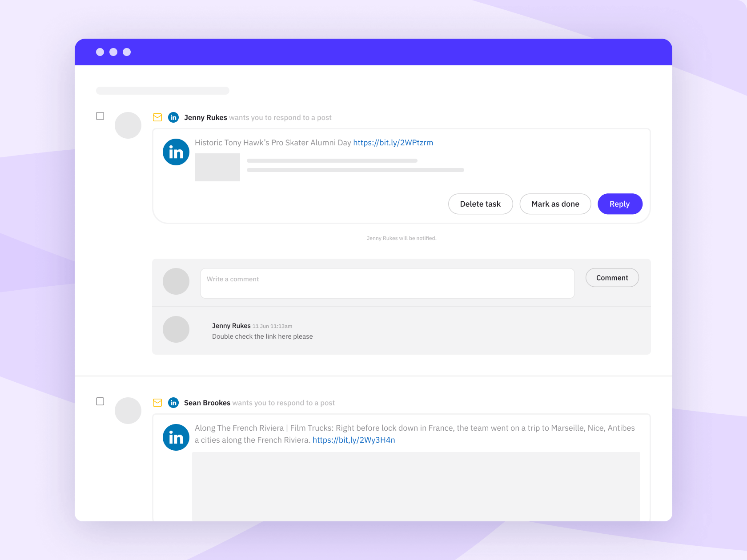Click the Jenny Rukes name in the comment
Viewport: 747px width, 560px height.
[231, 326]
